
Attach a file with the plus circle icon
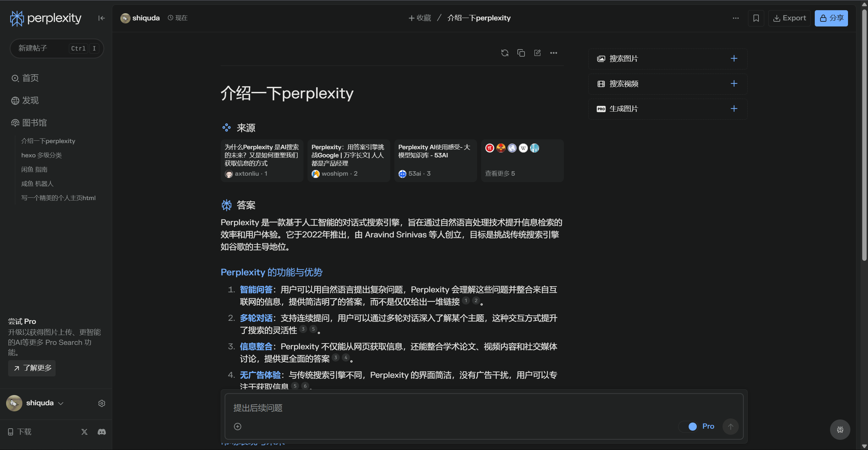(238, 426)
